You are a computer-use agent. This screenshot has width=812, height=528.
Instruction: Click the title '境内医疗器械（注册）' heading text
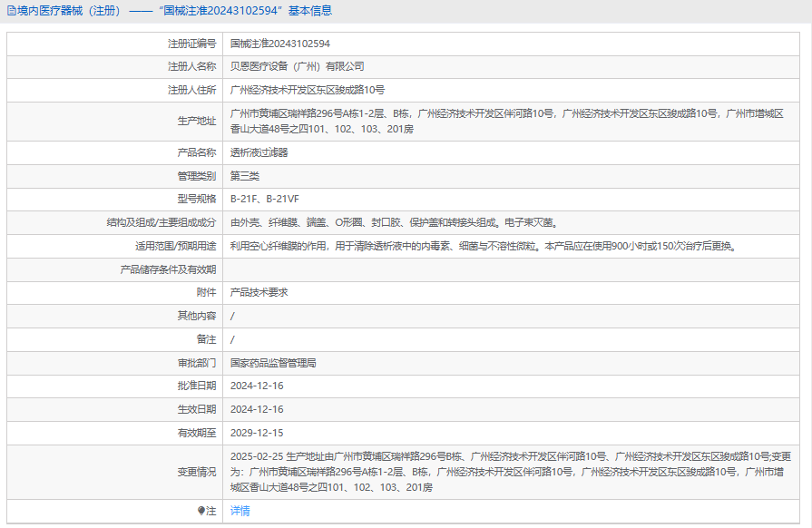pos(71,11)
